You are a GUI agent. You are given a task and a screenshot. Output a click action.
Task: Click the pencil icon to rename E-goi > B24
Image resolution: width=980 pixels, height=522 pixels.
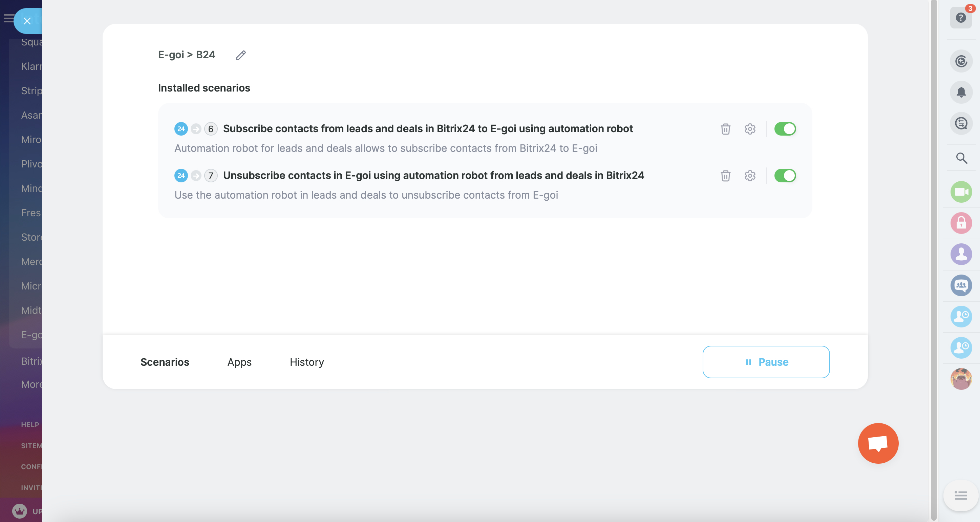tap(241, 55)
